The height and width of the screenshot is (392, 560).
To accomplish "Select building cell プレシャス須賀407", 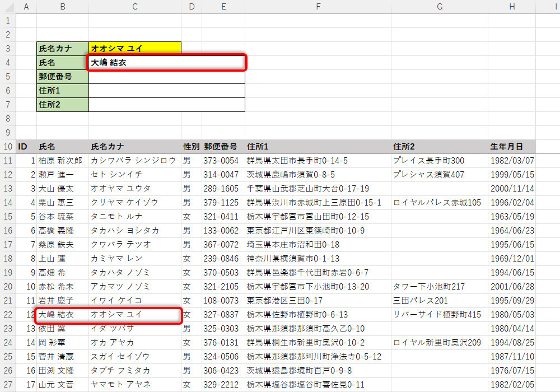I will (440, 175).
